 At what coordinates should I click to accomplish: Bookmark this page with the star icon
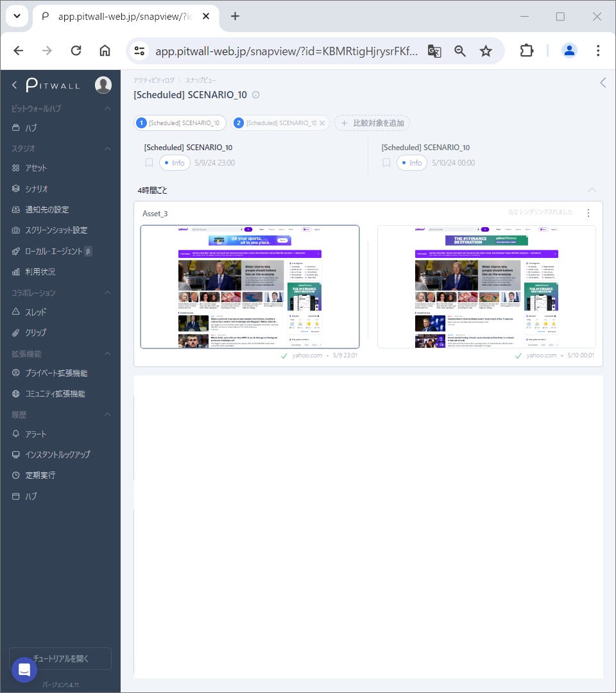coord(486,51)
